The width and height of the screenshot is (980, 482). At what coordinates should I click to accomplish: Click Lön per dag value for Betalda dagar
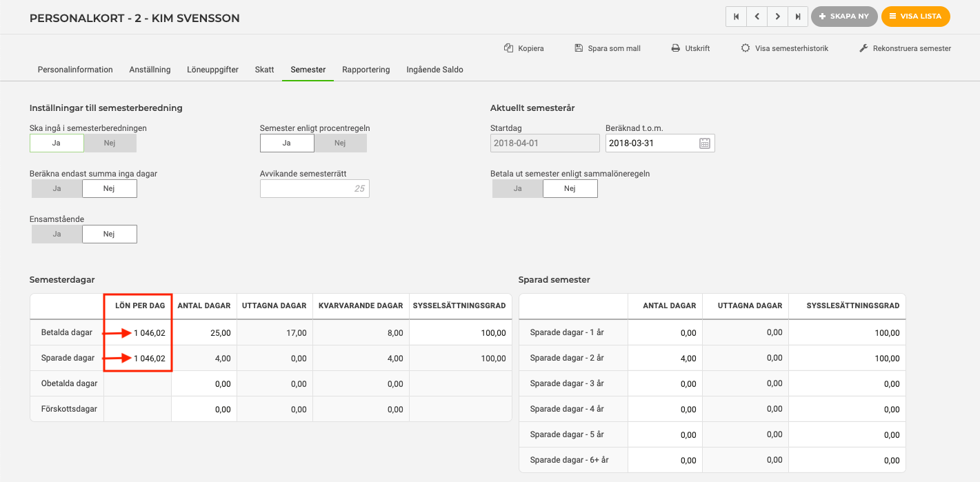(x=150, y=333)
